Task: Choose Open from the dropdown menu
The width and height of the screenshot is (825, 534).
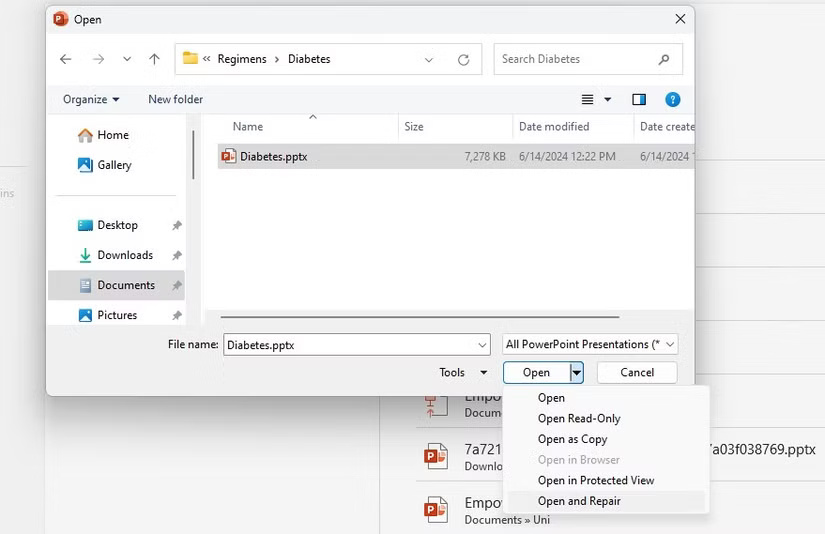Action: pos(551,398)
